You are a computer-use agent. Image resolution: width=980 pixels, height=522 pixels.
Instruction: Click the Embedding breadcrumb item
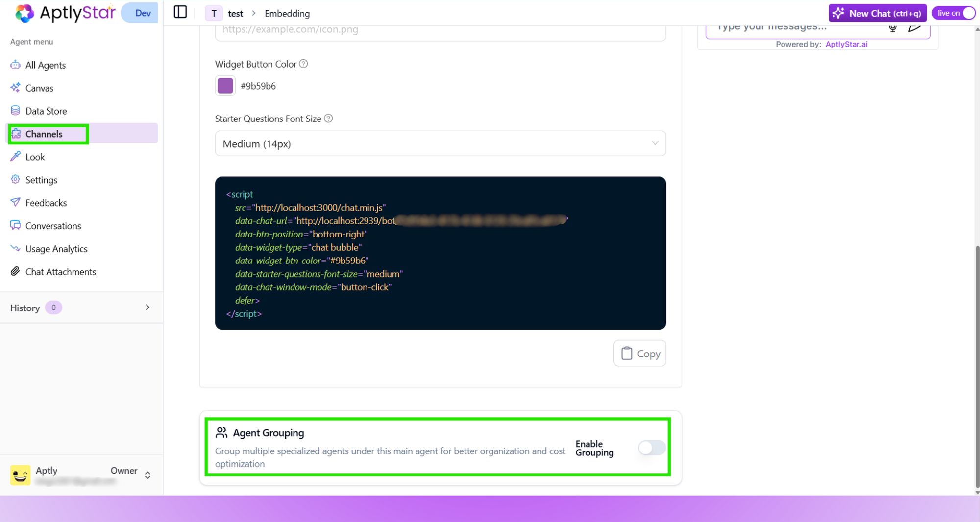coord(287,14)
